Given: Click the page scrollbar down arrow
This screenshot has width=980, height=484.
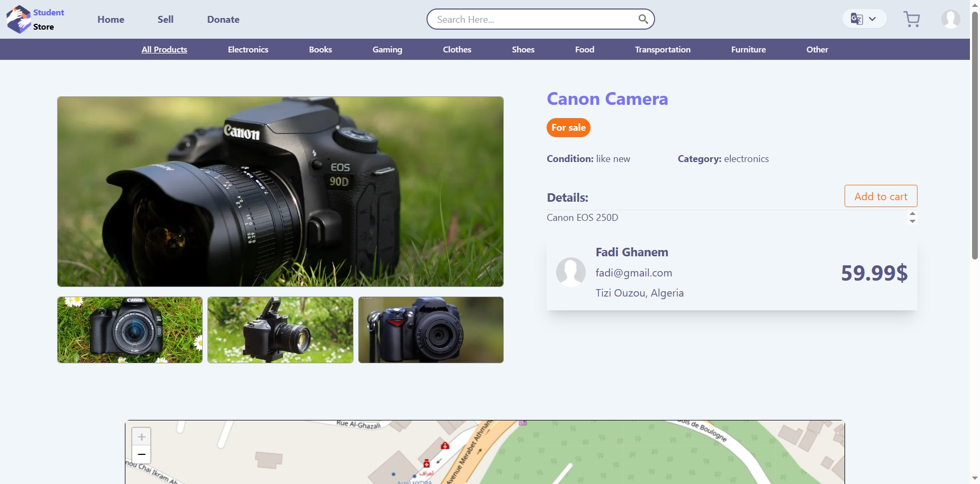Looking at the screenshot, I should [x=975, y=479].
